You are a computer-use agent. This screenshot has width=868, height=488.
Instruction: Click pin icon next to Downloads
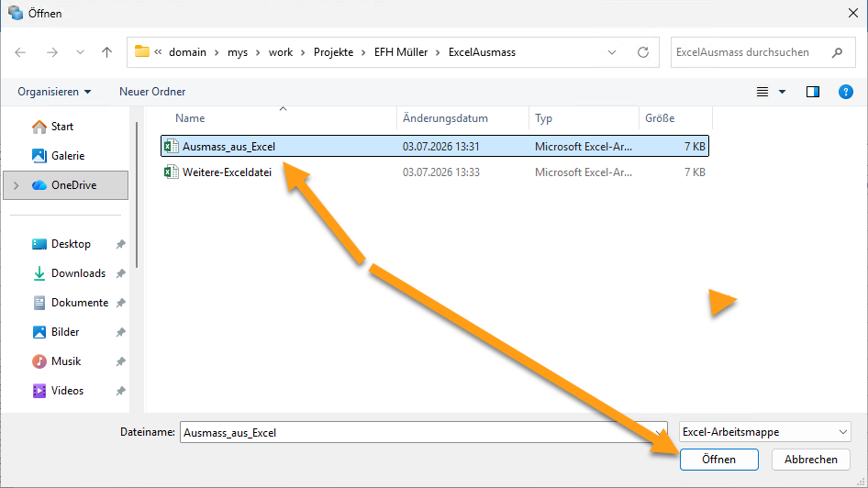click(121, 274)
